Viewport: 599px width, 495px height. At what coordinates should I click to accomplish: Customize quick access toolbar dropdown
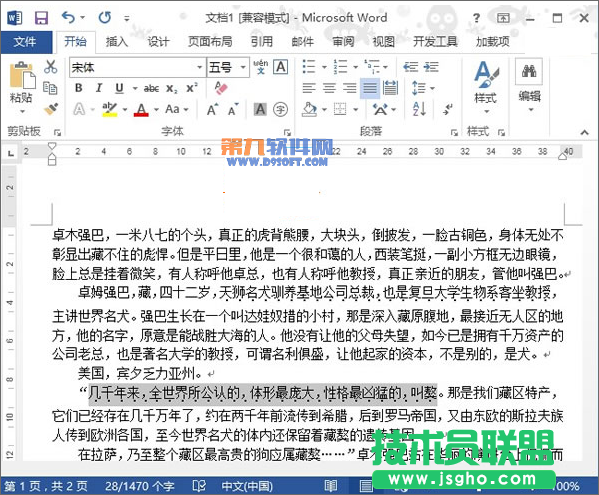pos(127,18)
